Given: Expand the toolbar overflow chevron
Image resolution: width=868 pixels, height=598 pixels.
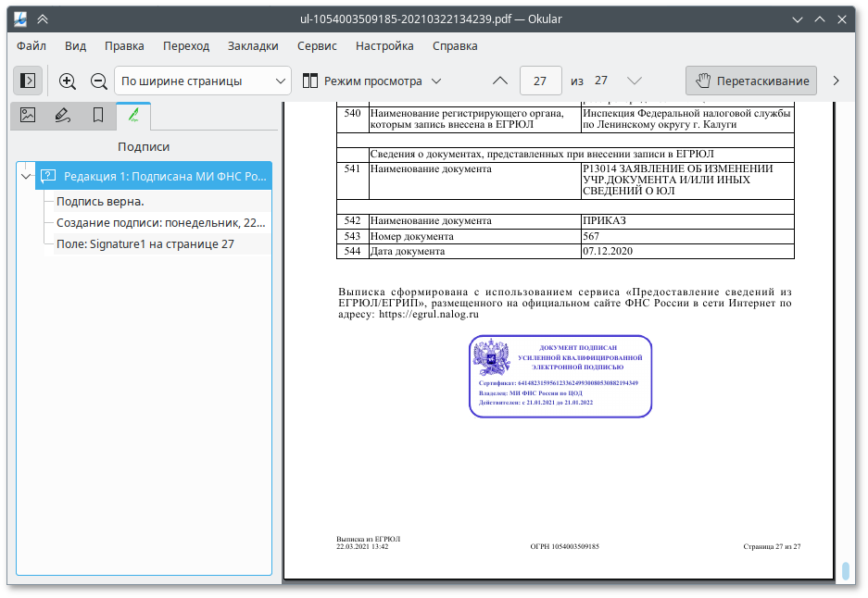Looking at the screenshot, I should (x=837, y=81).
